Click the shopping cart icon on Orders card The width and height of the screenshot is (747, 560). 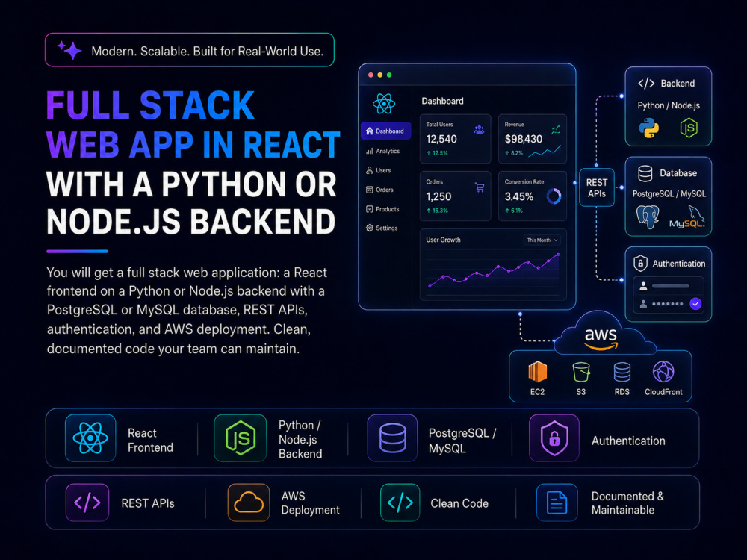click(x=480, y=187)
